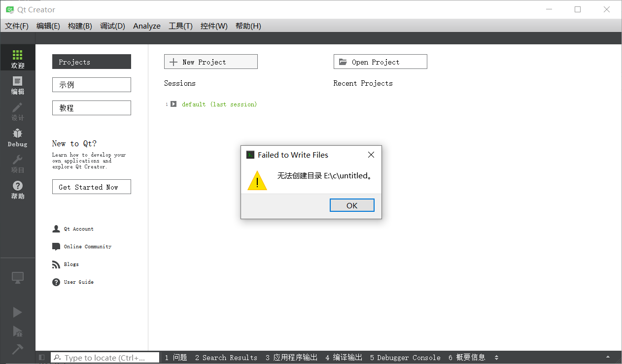Viewport: 622px width, 364px height.
Task: Open the 工具(T) menu
Action: coord(180,26)
